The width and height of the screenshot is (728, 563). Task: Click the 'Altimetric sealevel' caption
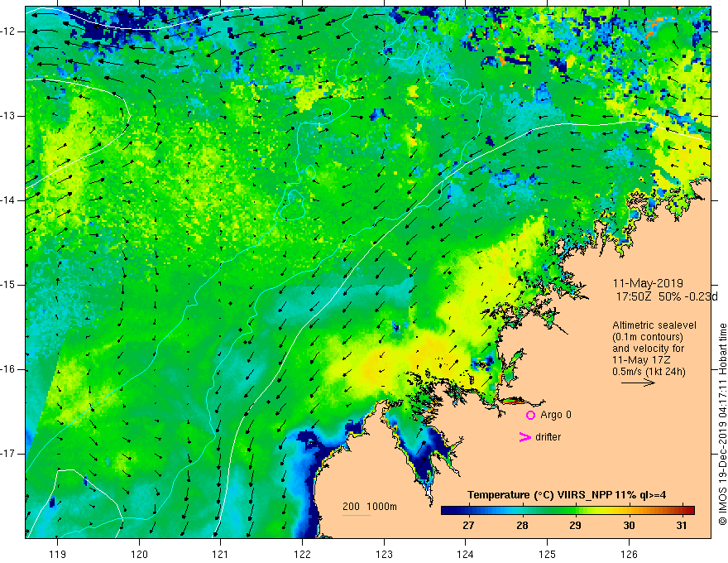(x=654, y=325)
